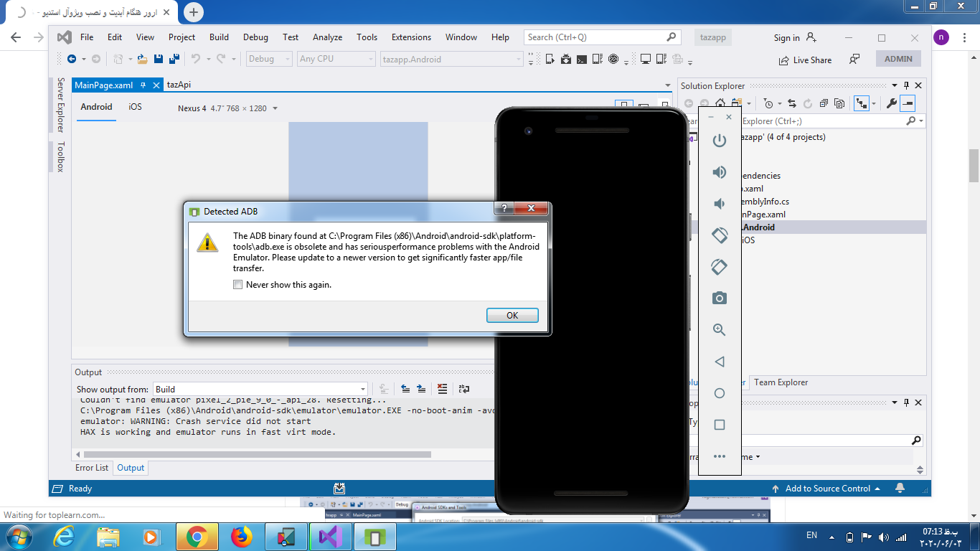
Task: Open 'Show output from' Build dropdown
Action: click(x=262, y=389)
